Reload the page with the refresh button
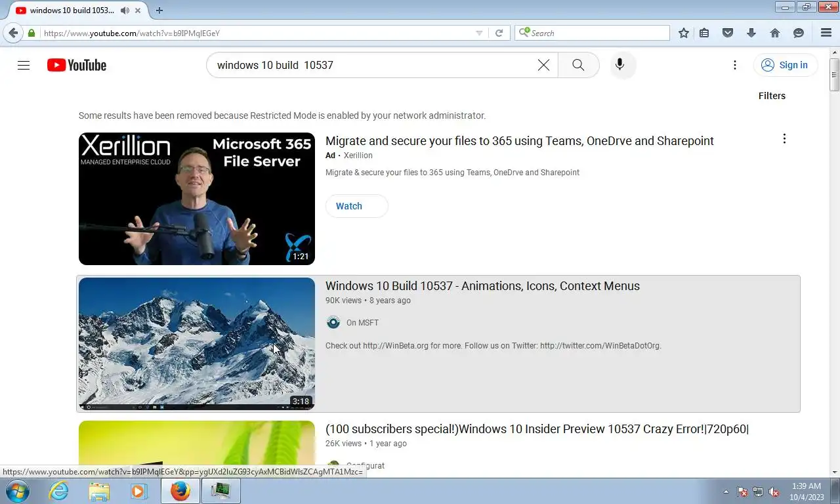Image resolution: width=840 pixels, height=504 pixels. (499, 33)
